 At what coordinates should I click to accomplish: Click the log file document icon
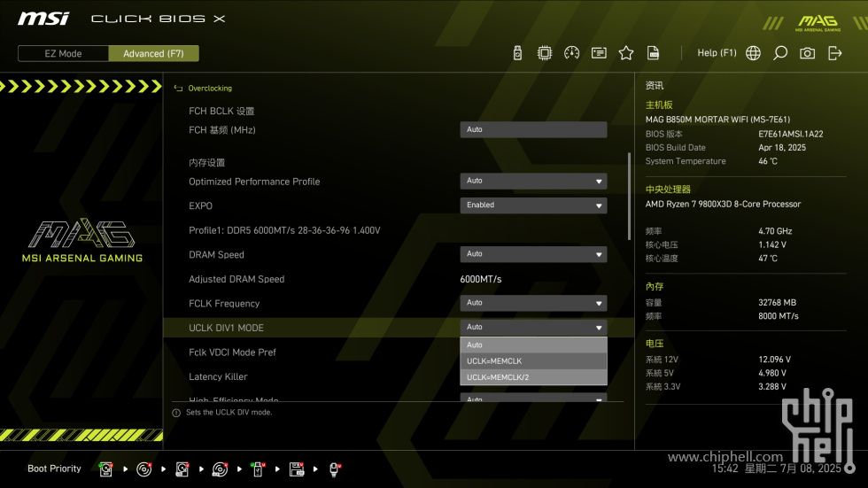pyautogui.click(x=653, y=53)
